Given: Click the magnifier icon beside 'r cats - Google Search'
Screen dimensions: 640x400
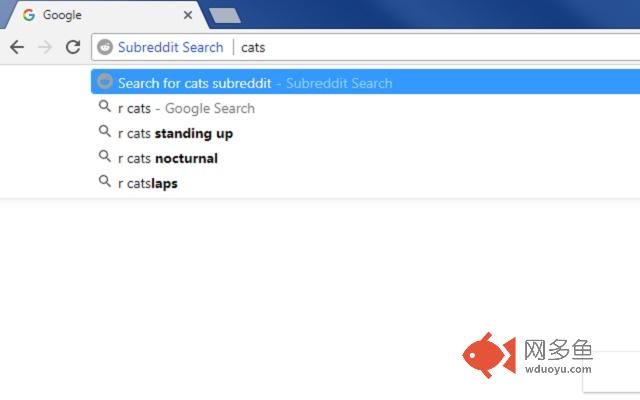Looking at the screenshot, I should [105, 107].
